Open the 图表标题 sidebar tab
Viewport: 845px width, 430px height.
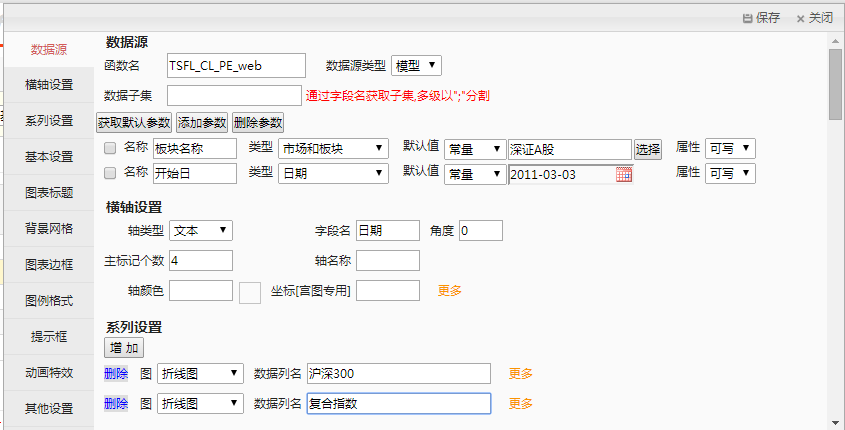[x=48, y=193]
